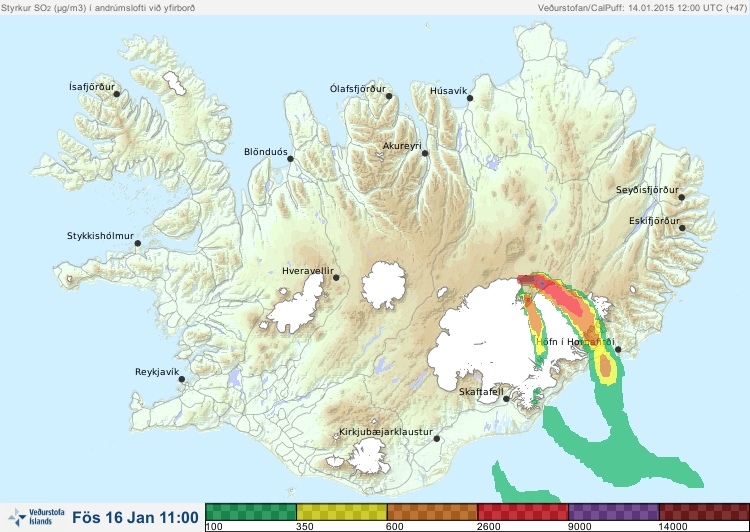Click the Ísafjörður label text
The height and width of the screenshot is (532, 750).
(92, 87)
